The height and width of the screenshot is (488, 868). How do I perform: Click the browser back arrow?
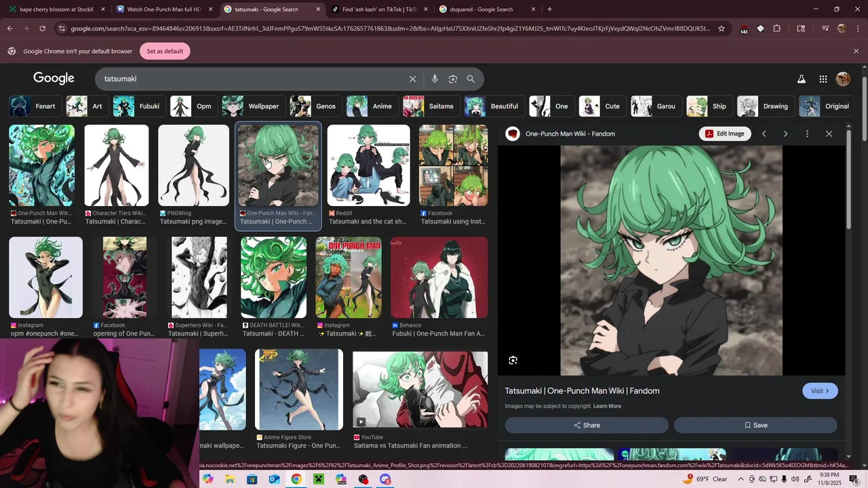pos(9,28)
